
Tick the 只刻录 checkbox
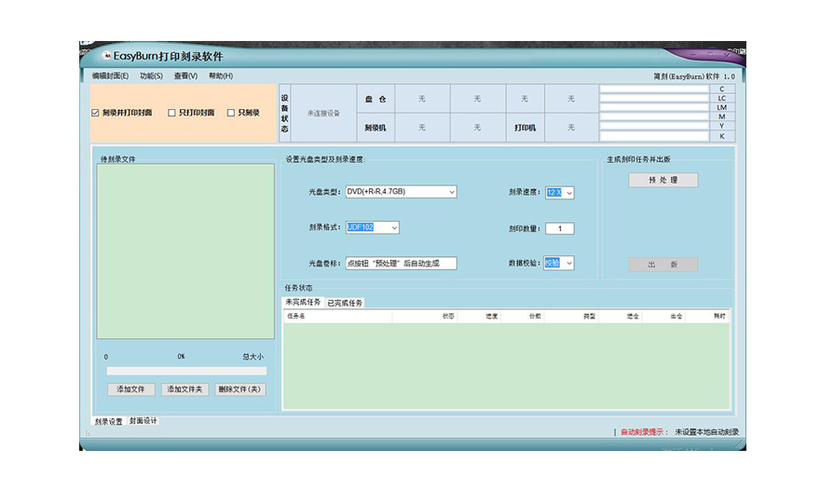[231, 113]
